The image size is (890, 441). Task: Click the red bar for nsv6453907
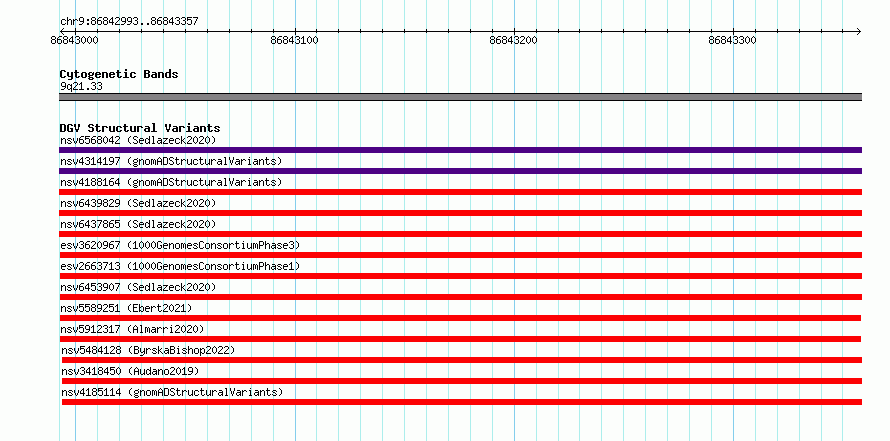pos(460,297)
